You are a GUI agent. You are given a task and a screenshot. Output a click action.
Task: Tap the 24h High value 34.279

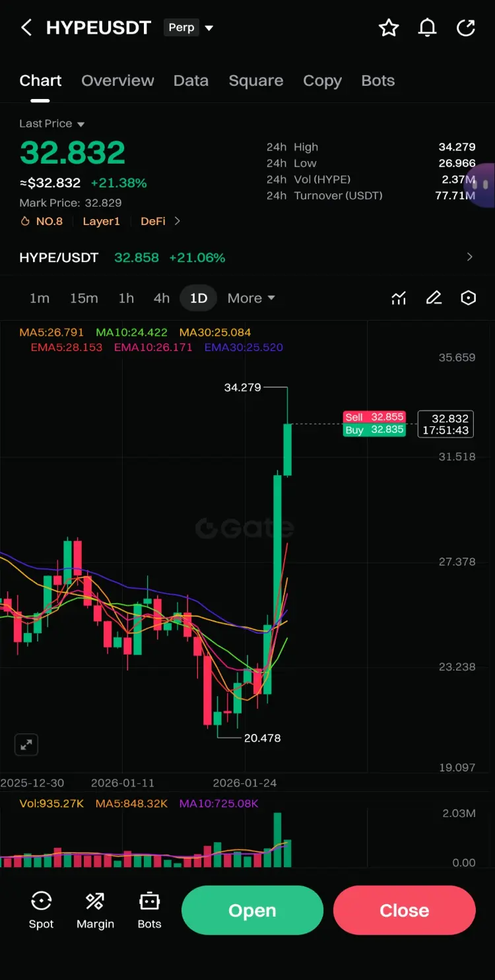[457, 147]
